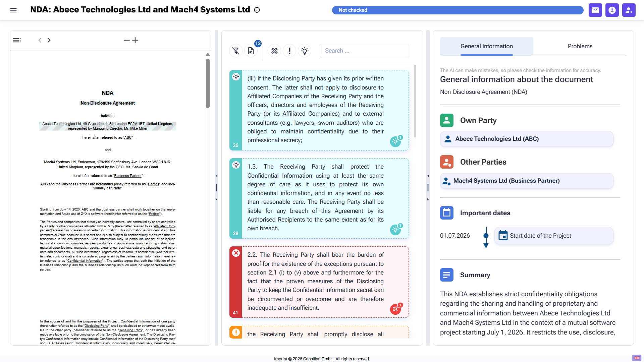Zoom in the document with plus
Screen dimensions: 644x362
pos(135,40)
